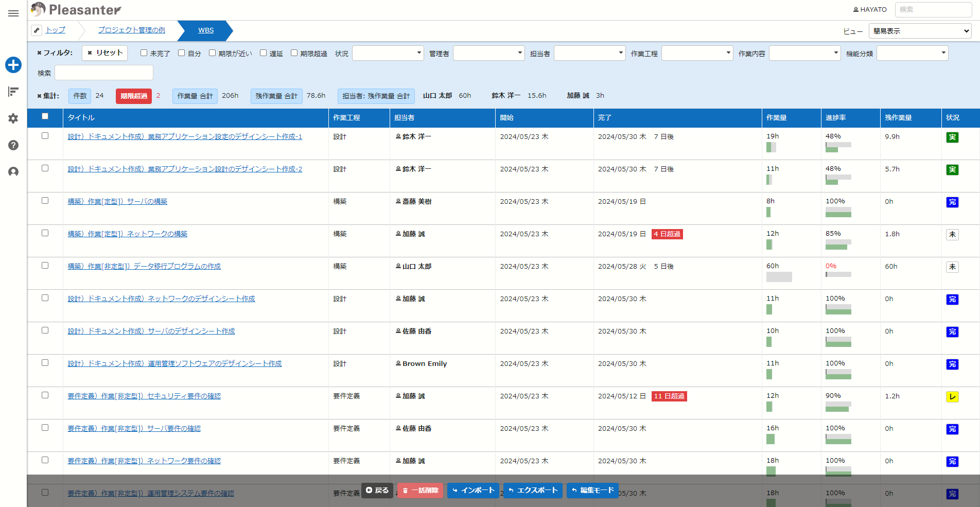Toggle the 期限超過 filter checkbox
This screenshot has width=980, height=507.
[294, 53]
